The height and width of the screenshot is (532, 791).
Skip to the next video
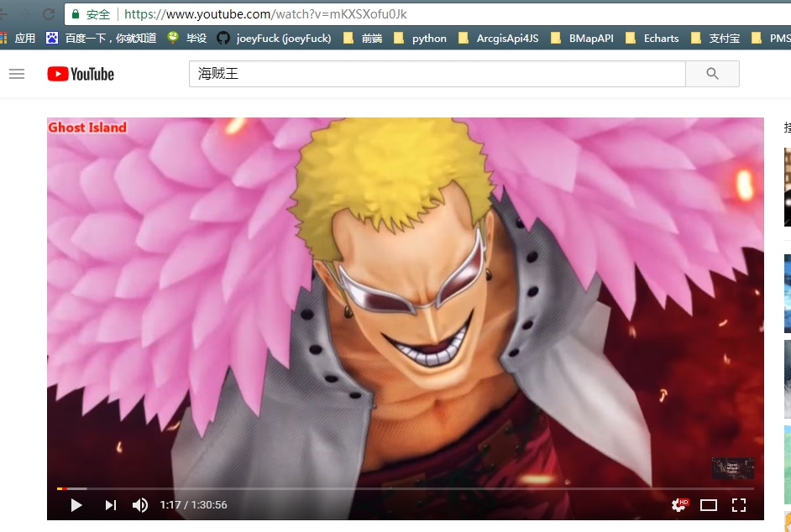click(x=110, y=504)
